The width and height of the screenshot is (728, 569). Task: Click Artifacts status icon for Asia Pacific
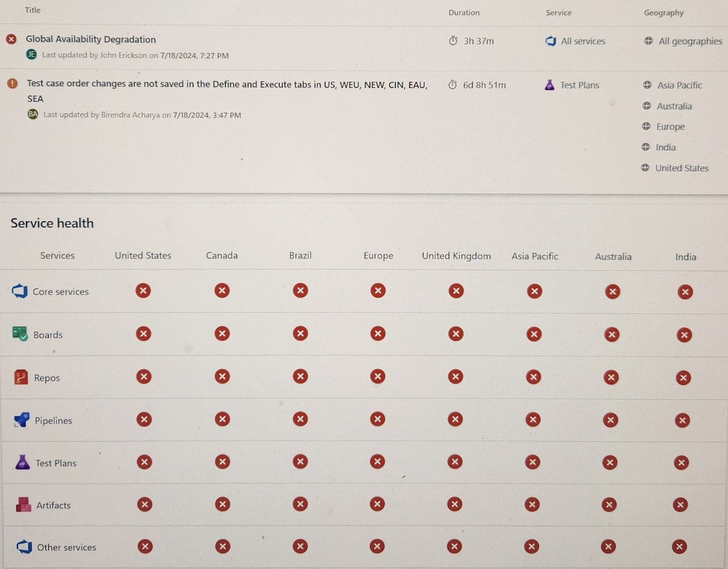532,505
